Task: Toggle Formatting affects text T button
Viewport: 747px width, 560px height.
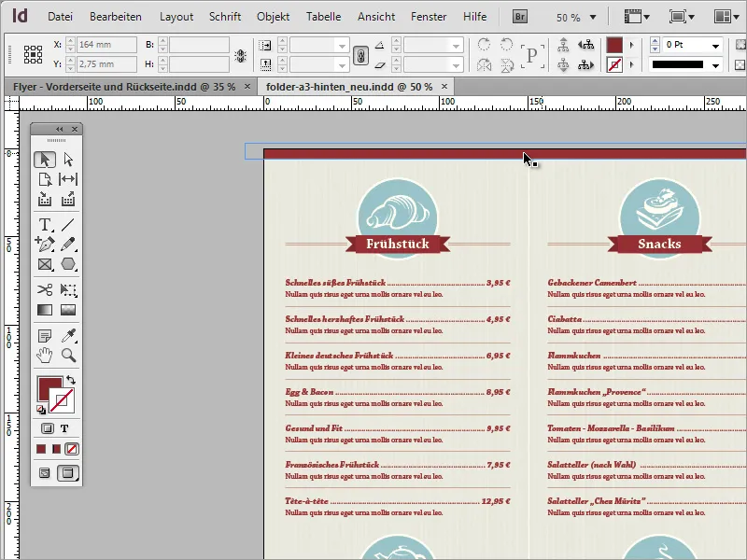Action: (64, 428)
